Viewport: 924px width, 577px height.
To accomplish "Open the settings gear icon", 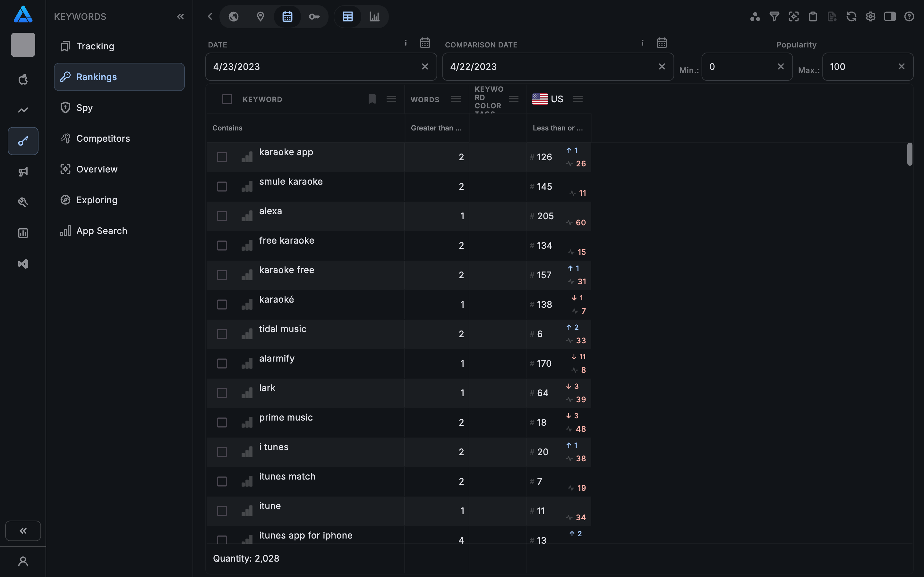I will (870, 16).
